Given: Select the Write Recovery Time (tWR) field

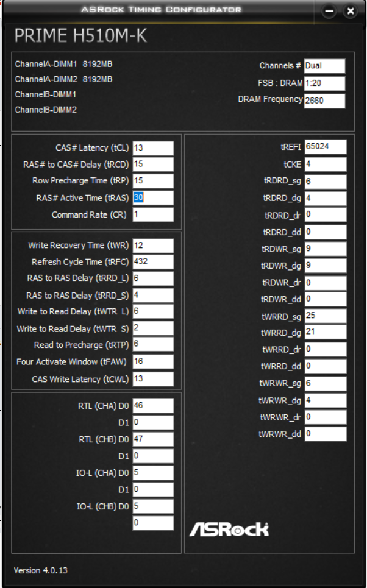Looking at the screenshot, I should pos(153,246).
